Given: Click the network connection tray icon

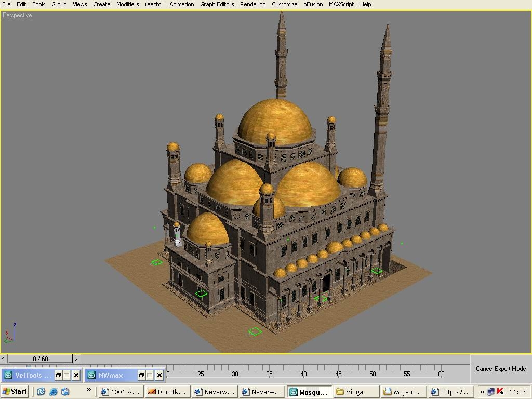Looking at the screenshot, I should click(491, 392).
